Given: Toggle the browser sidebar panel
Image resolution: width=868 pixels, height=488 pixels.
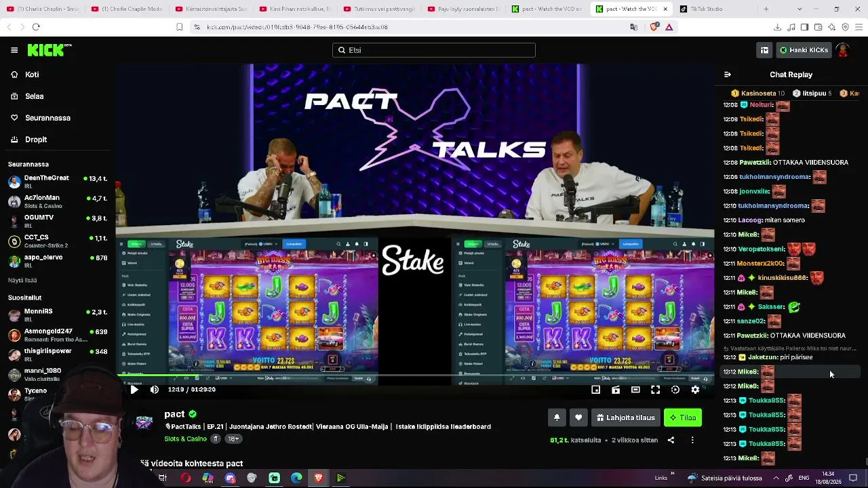Looking at the screenshot, I should 804,27.
